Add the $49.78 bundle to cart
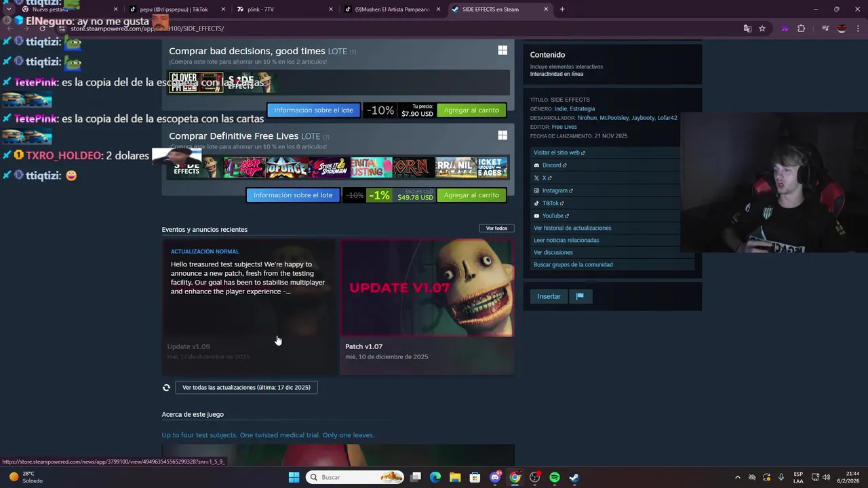868x488 pixels. (x=471, y=195)
